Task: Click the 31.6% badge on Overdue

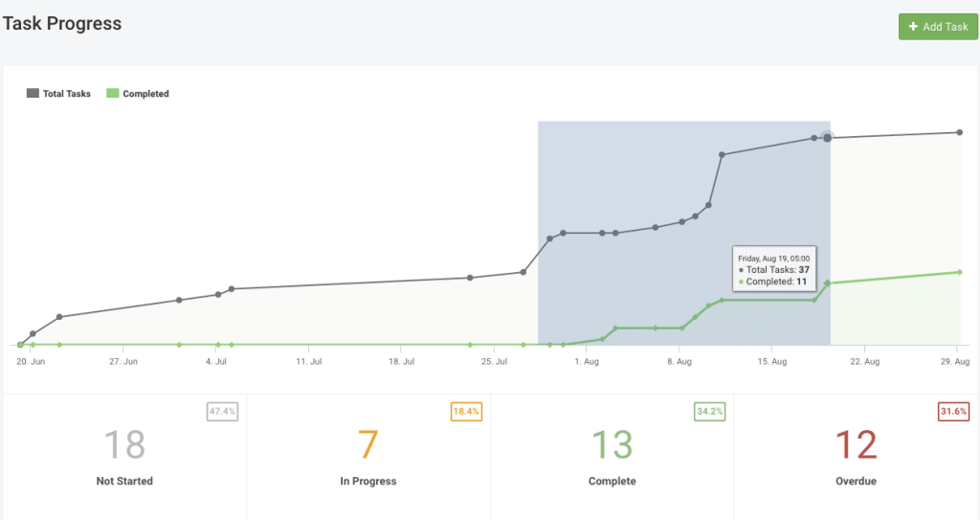Action: pos(953,411)
